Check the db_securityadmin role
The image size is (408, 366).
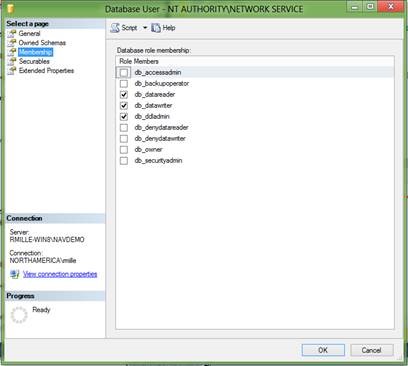click(x=124, y=160)
